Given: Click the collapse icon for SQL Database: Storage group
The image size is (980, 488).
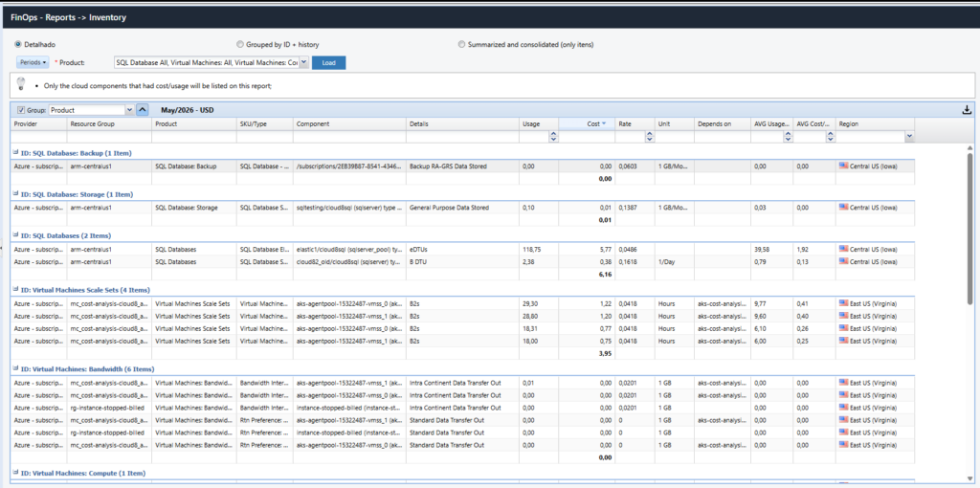Looking at the screenshot, I should [x=15, y=193].
